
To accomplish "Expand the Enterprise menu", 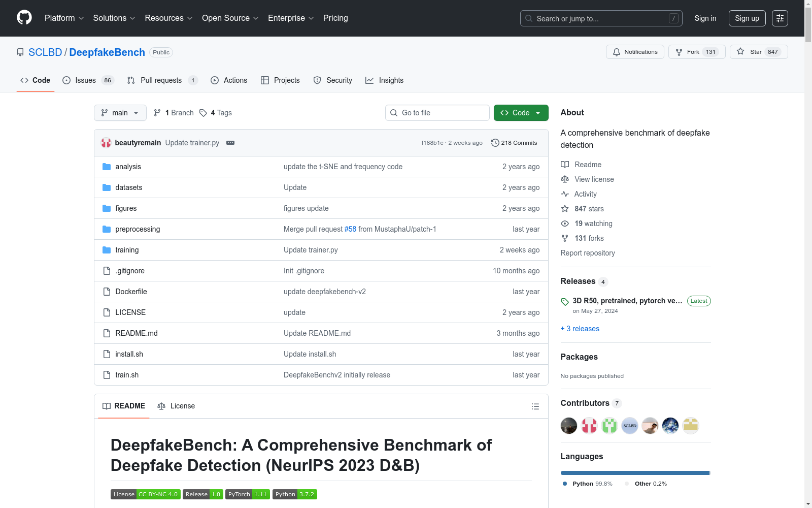I will tap(291, 18).
